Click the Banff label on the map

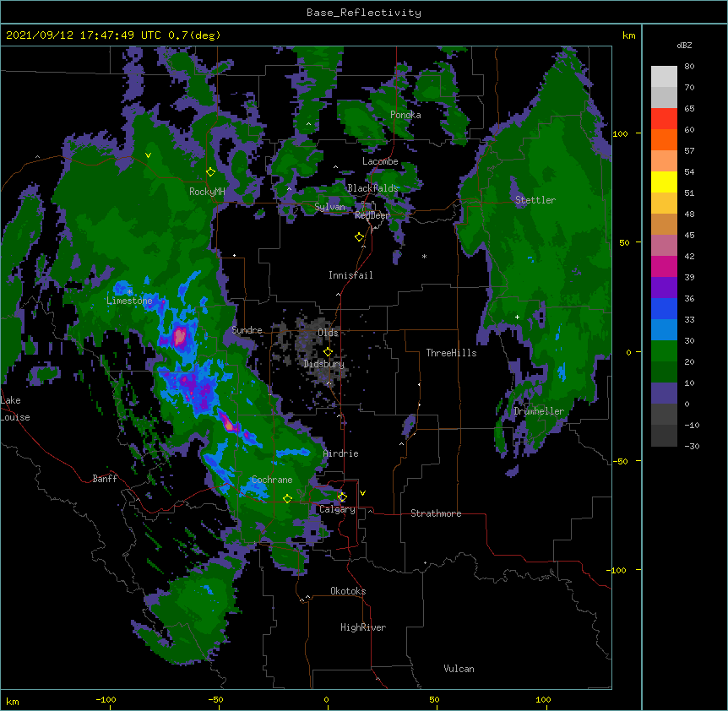pyautogui.click(x=105, y=479)
